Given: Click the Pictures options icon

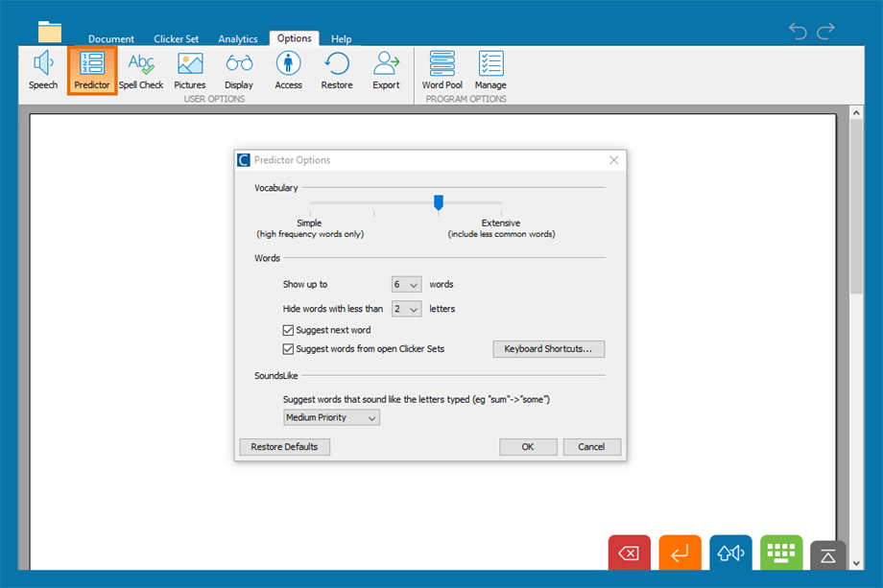Looking at the screenshot, I should 189,69.
